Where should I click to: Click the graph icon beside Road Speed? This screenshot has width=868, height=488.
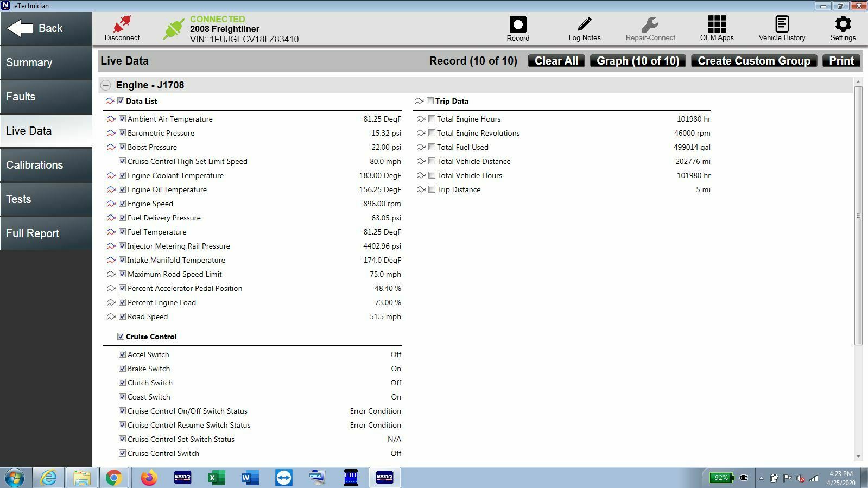pyautogui.click(x=111, y=316)
